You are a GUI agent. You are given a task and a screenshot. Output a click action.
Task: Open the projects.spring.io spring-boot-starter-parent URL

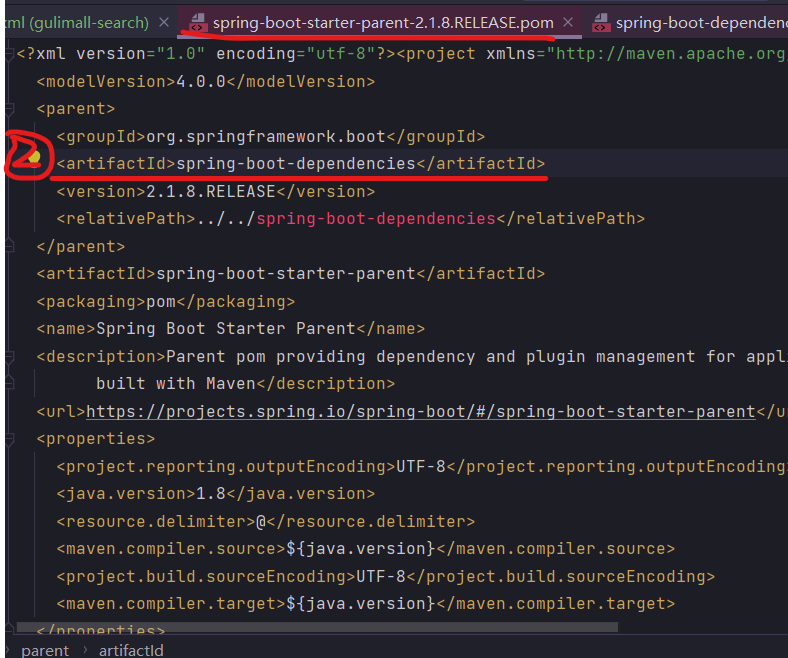[x=421, y=412]
